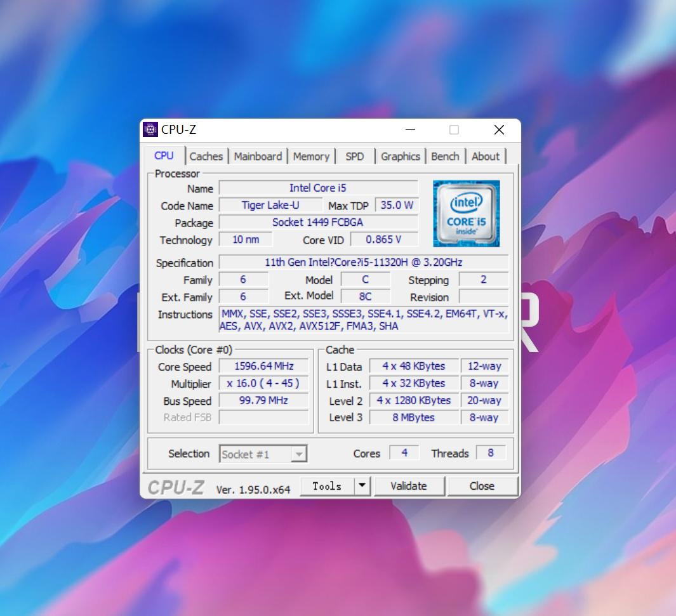Open the Tools dropdown arrow
This screenshot has height=616, width=676.
click(x=362, y=486)
